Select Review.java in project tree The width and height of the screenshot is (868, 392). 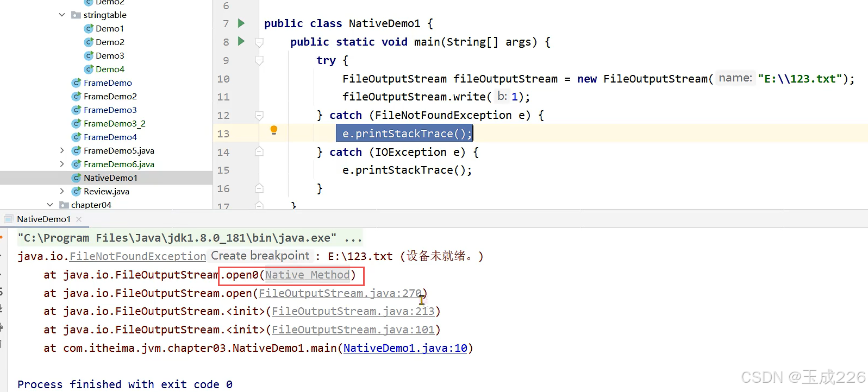tap(107, 191)
